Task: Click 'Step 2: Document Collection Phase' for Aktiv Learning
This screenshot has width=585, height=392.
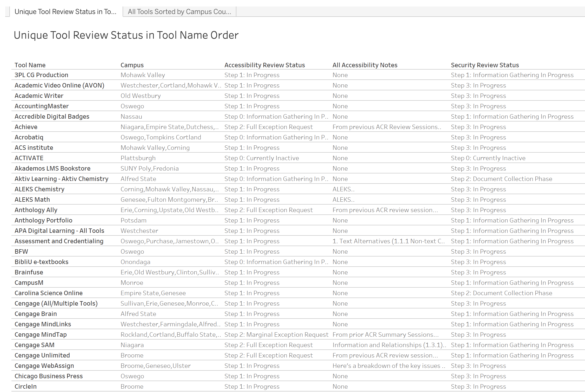Action: tap(502, 179)
